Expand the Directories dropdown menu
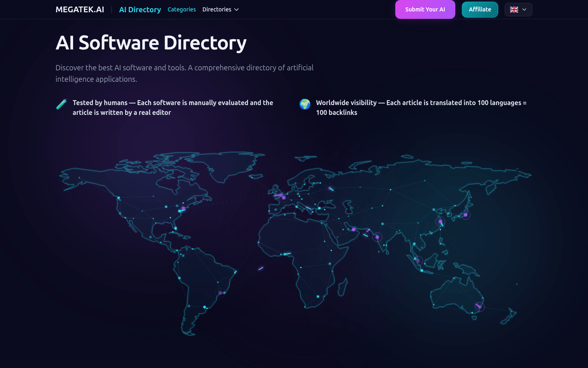The height and width of the screenshot is (368, 588). click(220, 9)
